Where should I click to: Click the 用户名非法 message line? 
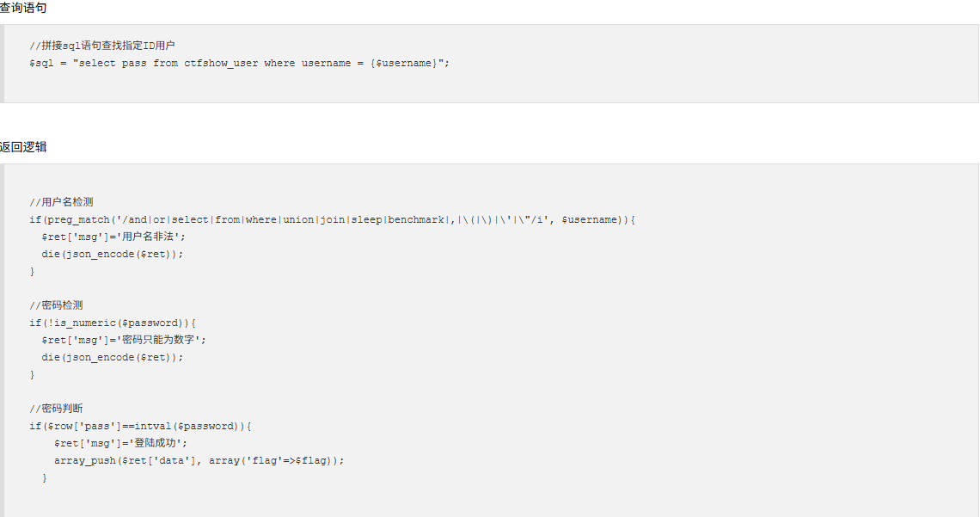tap(113, 237)
